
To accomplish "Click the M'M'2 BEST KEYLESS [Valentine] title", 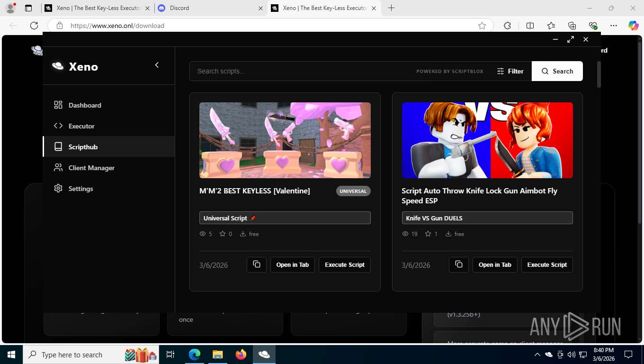I will coord(255,191).
